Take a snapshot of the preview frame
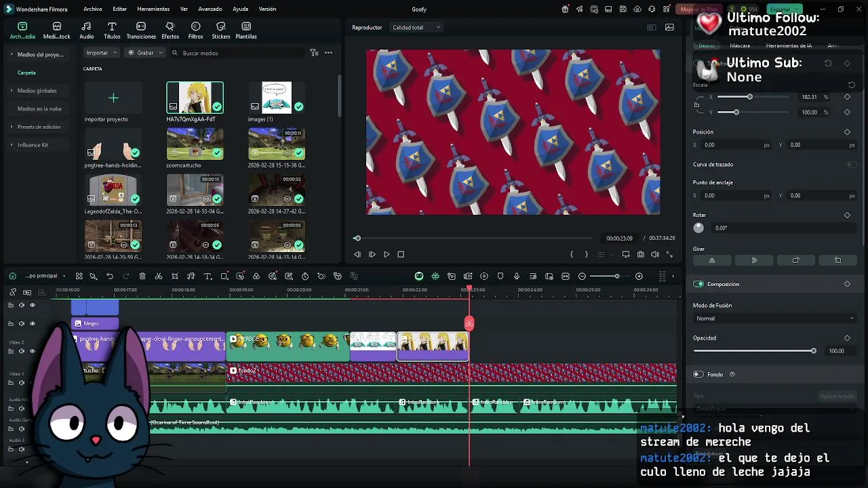Viewport: 868px width, 488px height. 640,254
